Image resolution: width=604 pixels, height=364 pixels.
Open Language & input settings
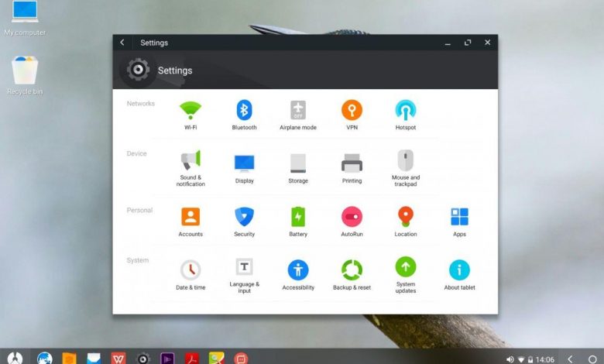(x=244, y=276)
